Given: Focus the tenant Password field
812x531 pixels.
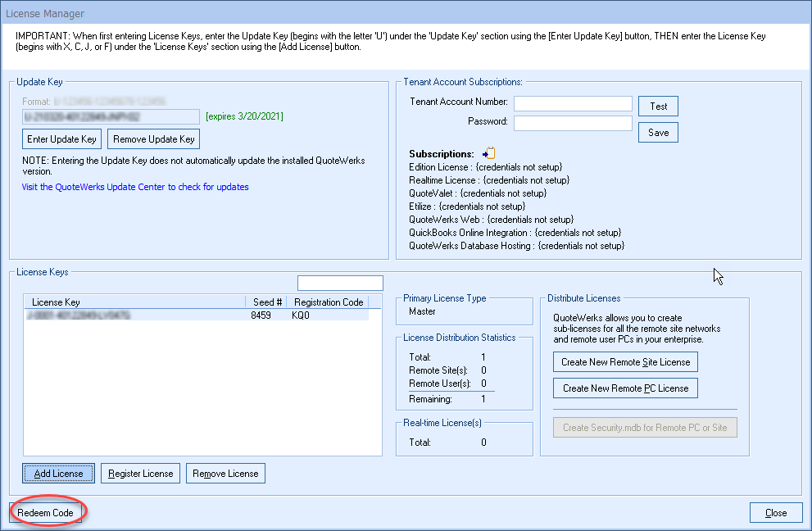Looking at the screenshot, I should pyautogui.click(x=573, y=123).
